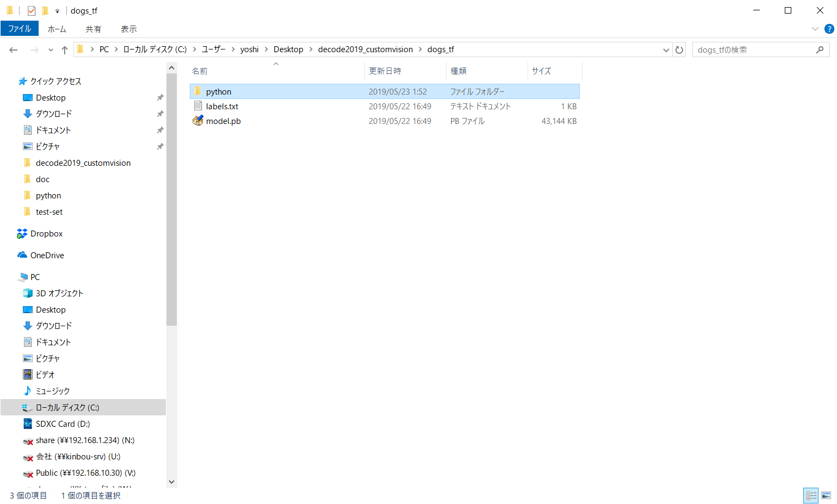Screen dimensions: 837x504
Task: Open the doc folder in navigation pane
Action: [x=42, y=179]
